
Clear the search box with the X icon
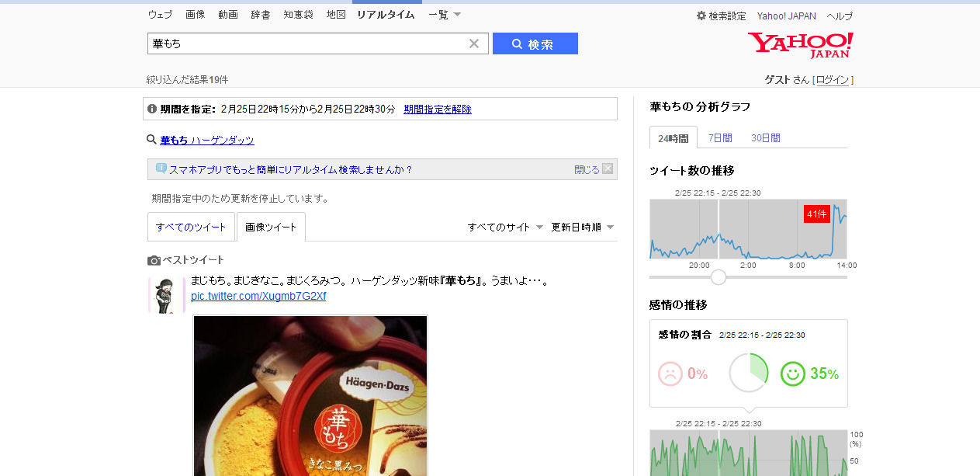click(x=474, y=43)
